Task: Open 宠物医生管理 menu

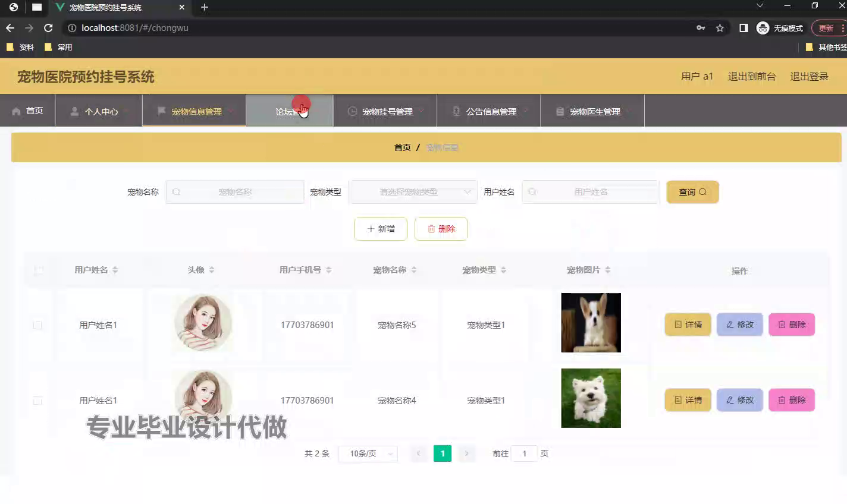Action: [x=592, y=111]
